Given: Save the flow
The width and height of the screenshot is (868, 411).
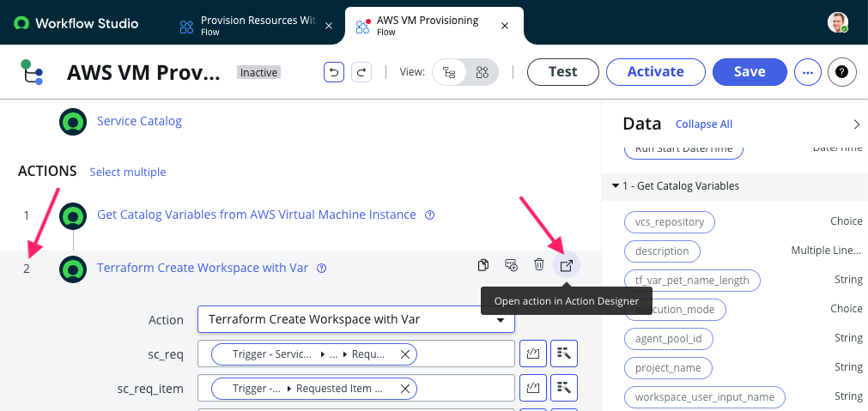Looking at the screenshot, I should pos(750,72).
